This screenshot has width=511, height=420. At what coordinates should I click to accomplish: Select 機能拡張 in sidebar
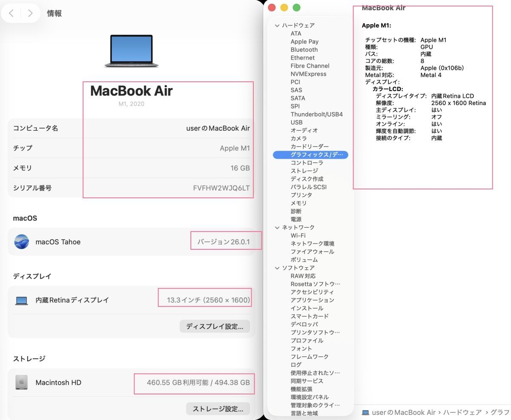click(301, 389)
